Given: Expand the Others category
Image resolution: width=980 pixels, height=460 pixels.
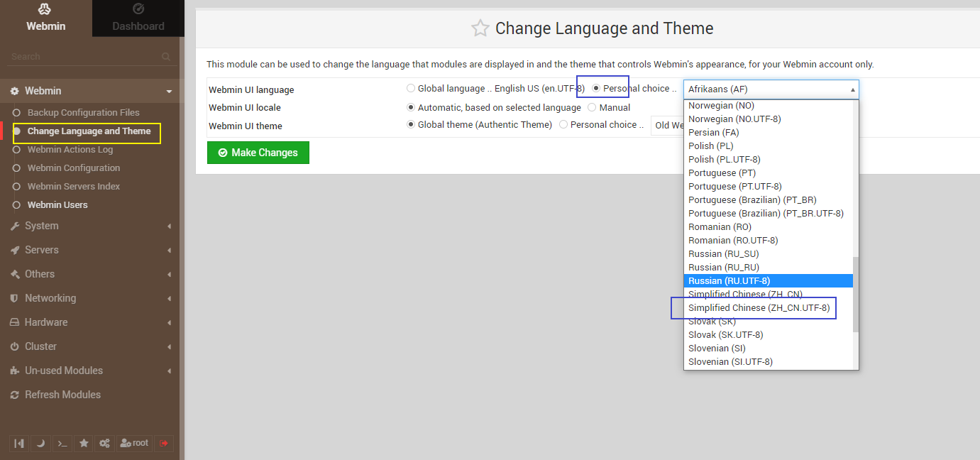Looking at the screenshot, I should point(169,275).
